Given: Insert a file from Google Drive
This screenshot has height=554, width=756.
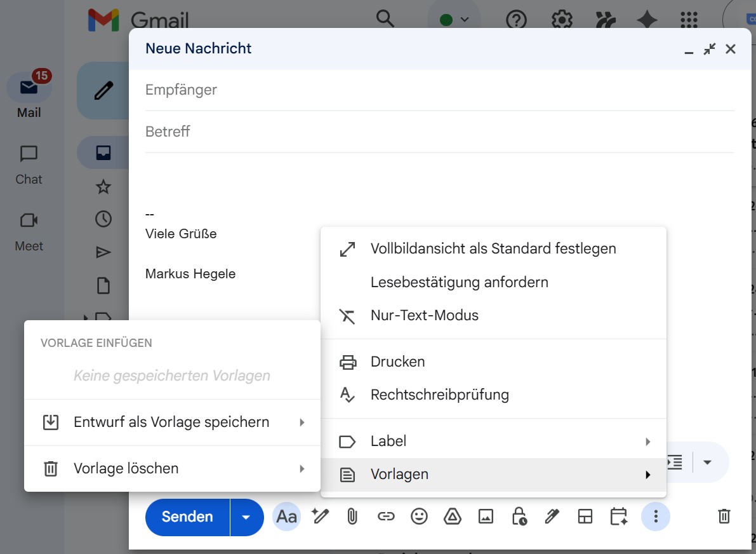Looking at the screenshot, I should [452, 517].
